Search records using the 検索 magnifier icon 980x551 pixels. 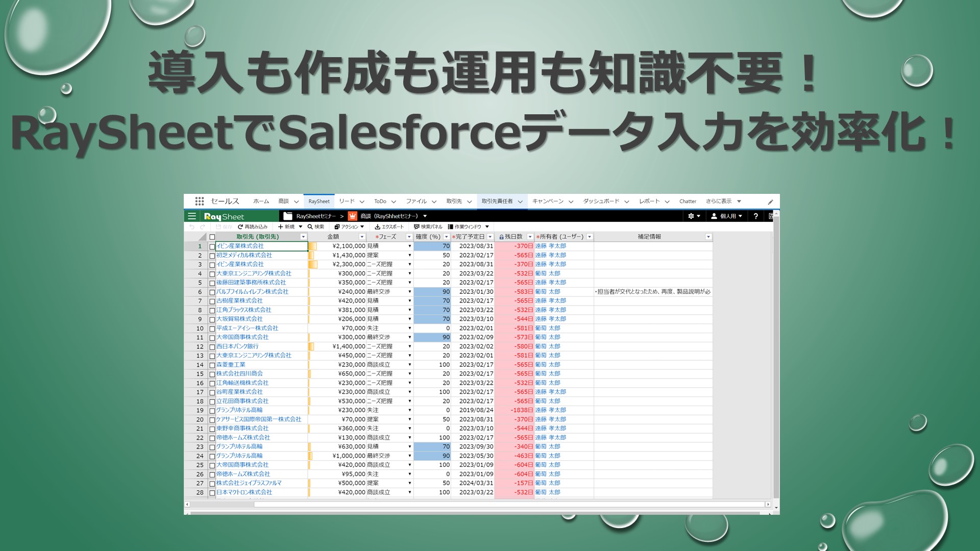310,227
